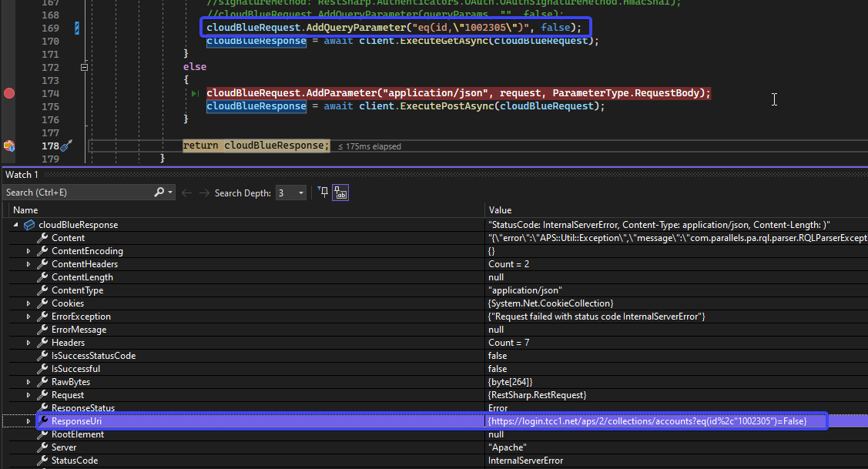Click the property icon beside ErrorException
The image size is (868, 469).
pyautogui.click(x=41, y=316)
